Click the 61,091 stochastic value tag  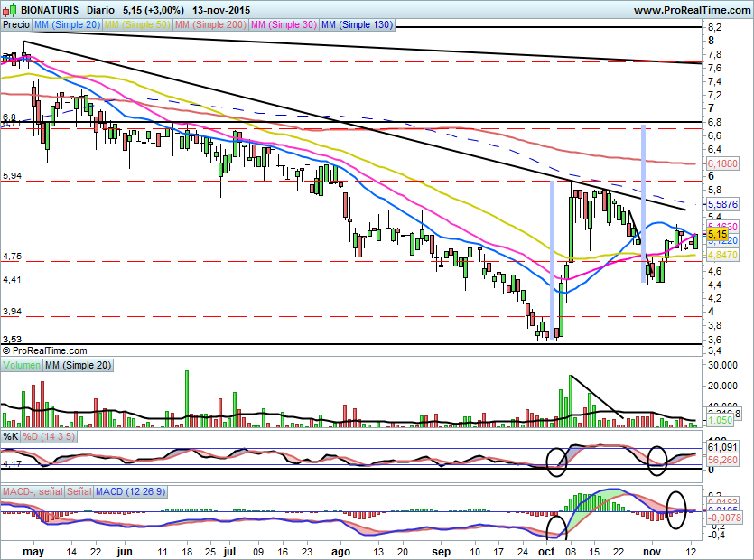pos(721,446)
